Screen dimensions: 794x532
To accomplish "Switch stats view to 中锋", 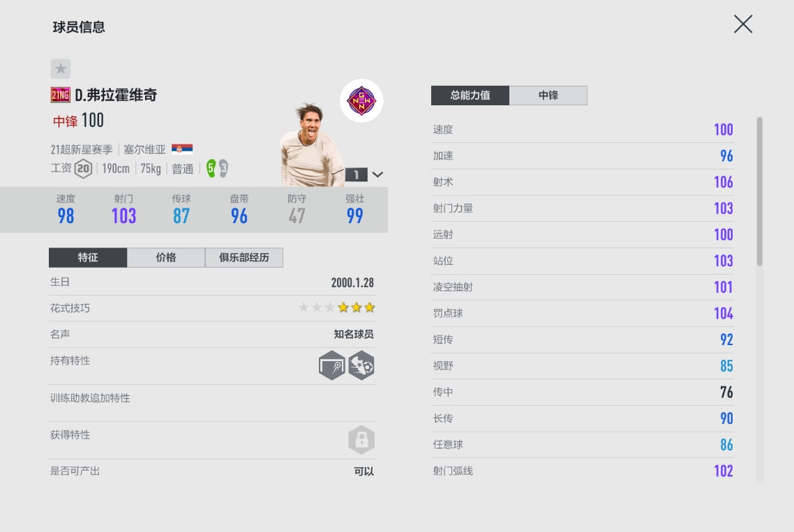I will (548, 96).
